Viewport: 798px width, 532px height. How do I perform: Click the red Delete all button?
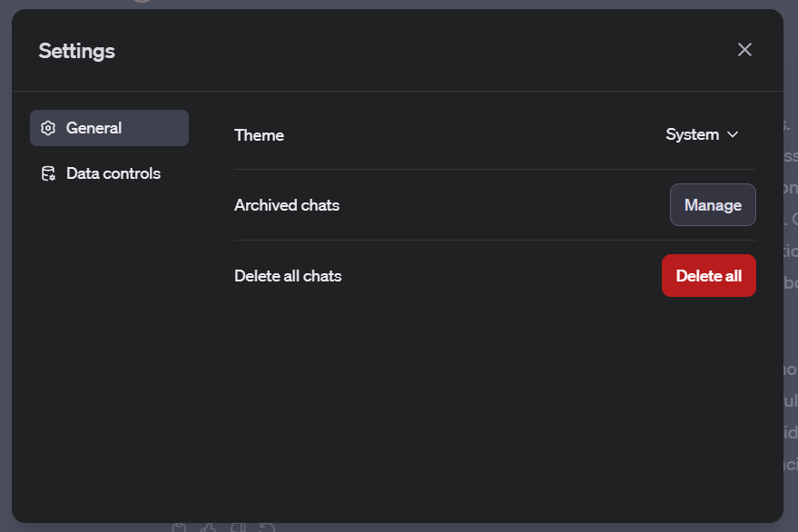pos(708,275)
